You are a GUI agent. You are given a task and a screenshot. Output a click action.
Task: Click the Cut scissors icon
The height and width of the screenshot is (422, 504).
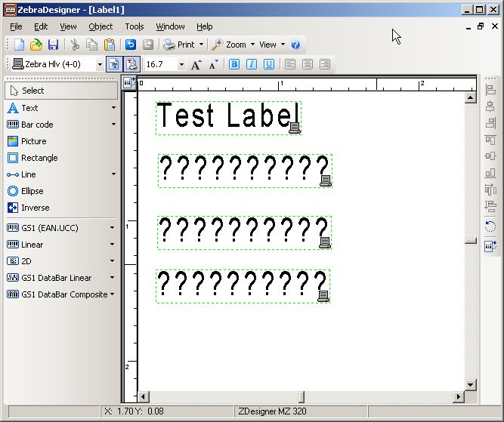(75, 45)
